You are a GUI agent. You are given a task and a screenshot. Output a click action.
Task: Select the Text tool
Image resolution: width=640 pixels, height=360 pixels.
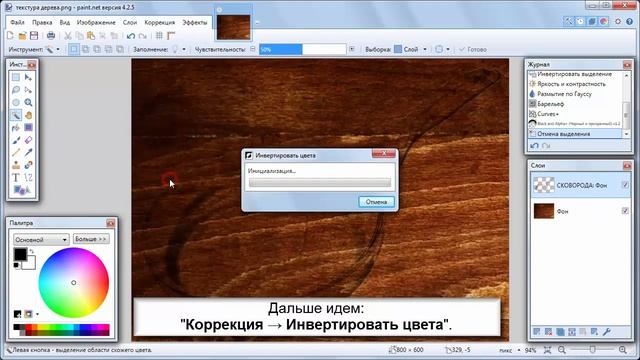pos(16,178)
